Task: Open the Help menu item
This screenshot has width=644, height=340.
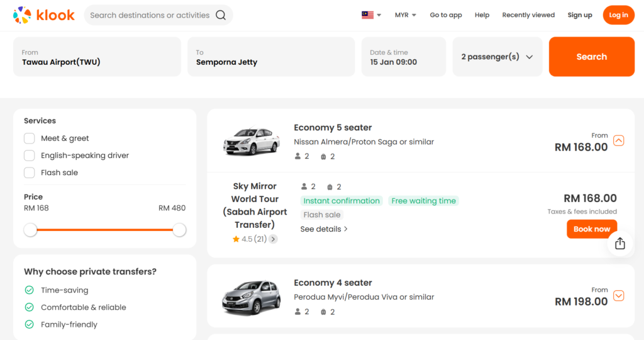Action: tap(482, 15)
